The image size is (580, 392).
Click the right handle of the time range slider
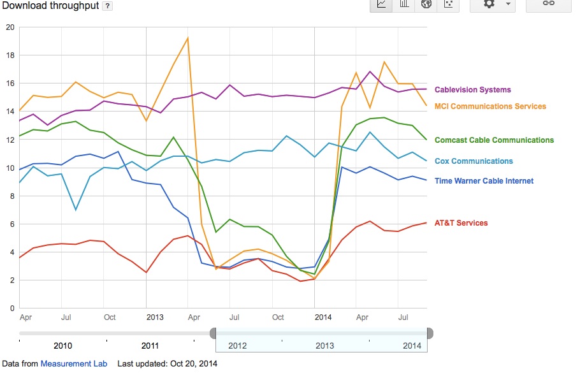[430, 333]
